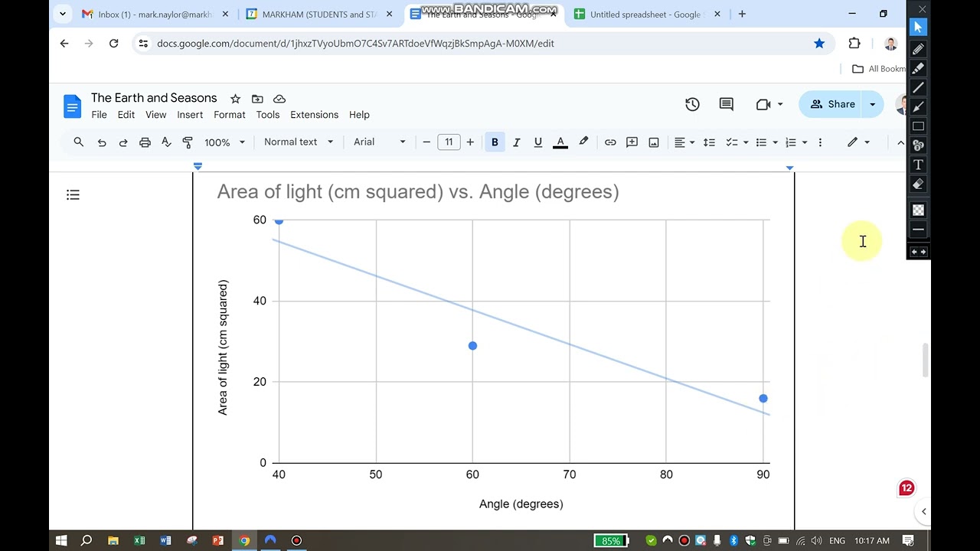Toggle checklist formatting

pos(731,142)
